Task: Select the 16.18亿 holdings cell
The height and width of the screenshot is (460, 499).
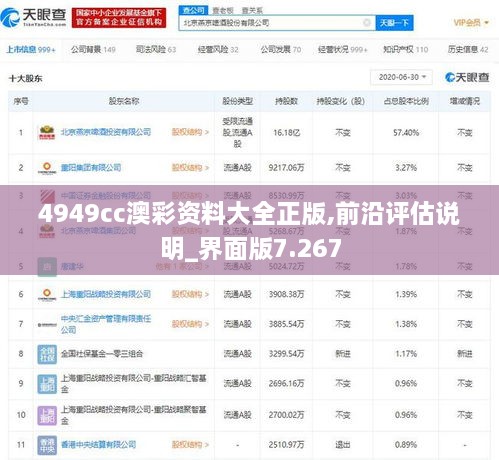Action: (287, 133)
